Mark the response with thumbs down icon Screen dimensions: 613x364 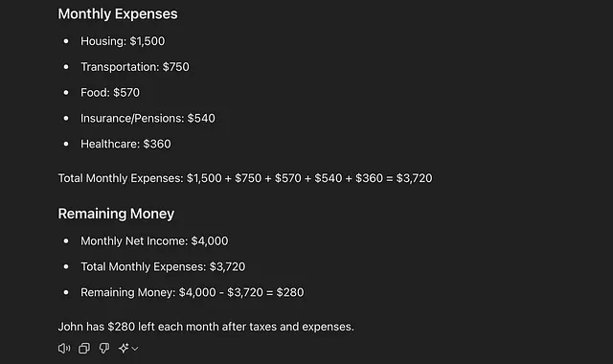coord(104,348)
